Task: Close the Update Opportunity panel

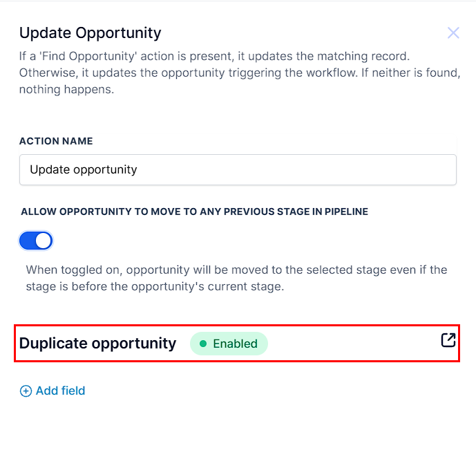Action: tap(453, 32)
